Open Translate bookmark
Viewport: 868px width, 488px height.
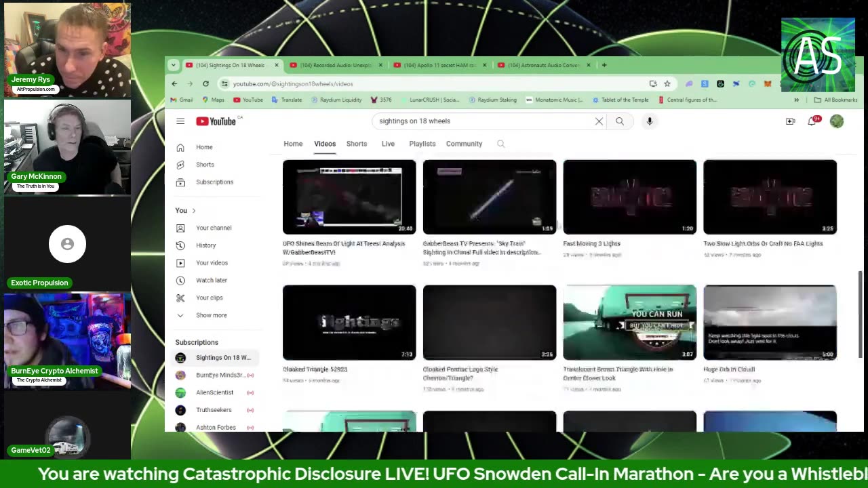287,100
